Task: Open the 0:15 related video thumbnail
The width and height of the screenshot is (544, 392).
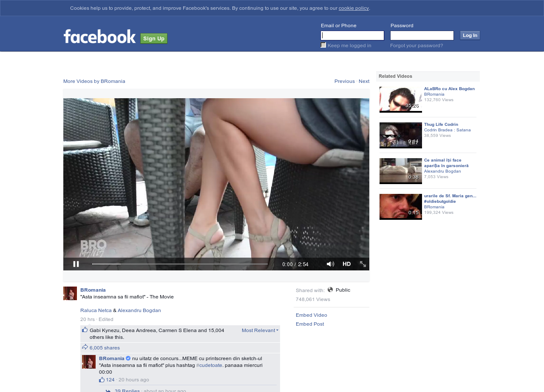Action: point(401,207)
